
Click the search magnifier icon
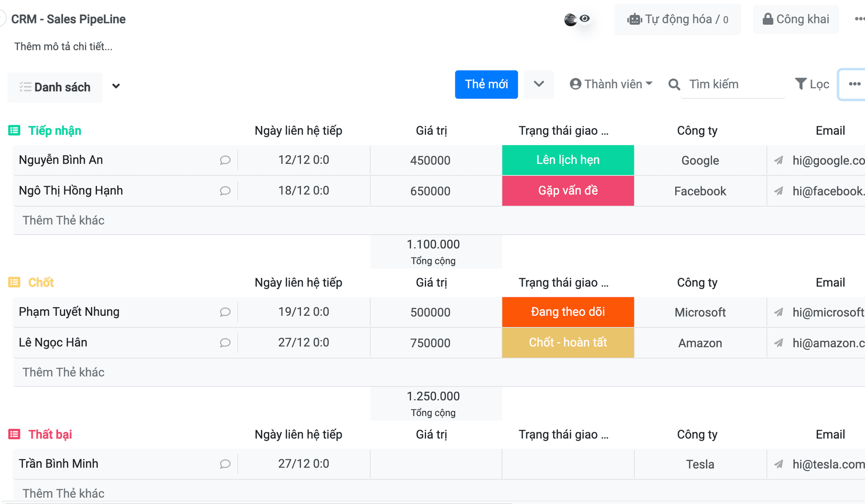[x=674, y=84]
